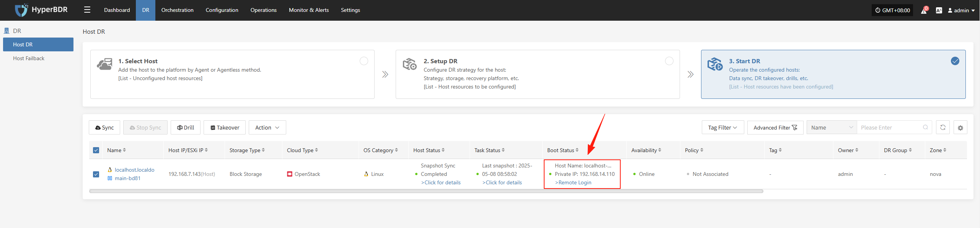This screenshot has width=980, height=228.
Task: Click the language switch icon
Action: 939,10
